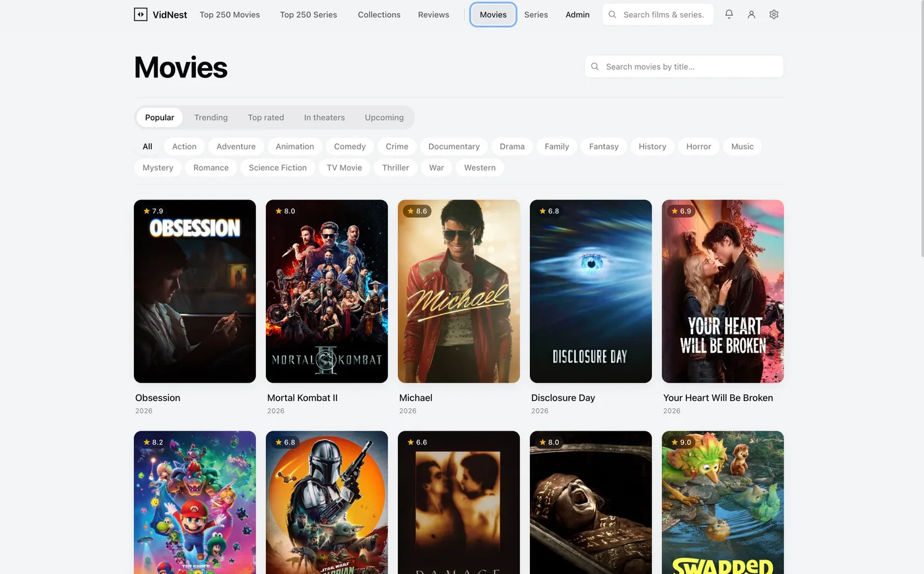Click the Disclosure Day title link

coord(563,398)
